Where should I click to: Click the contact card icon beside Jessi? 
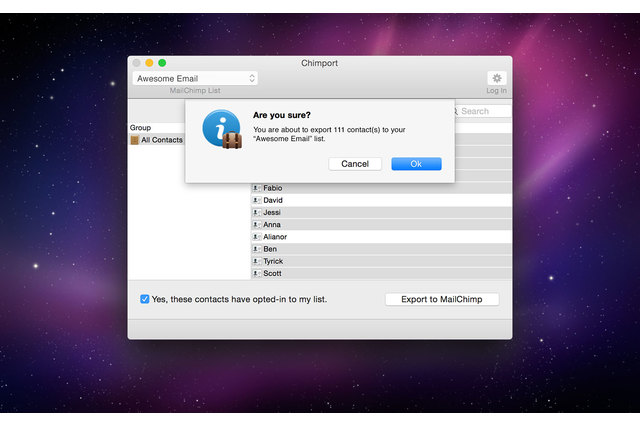[x=257, y=213]
